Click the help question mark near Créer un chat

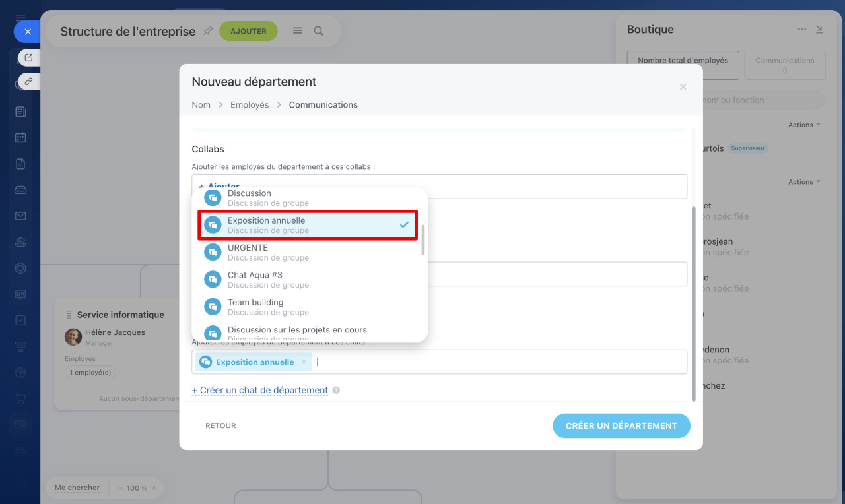(x=336, y=391)
